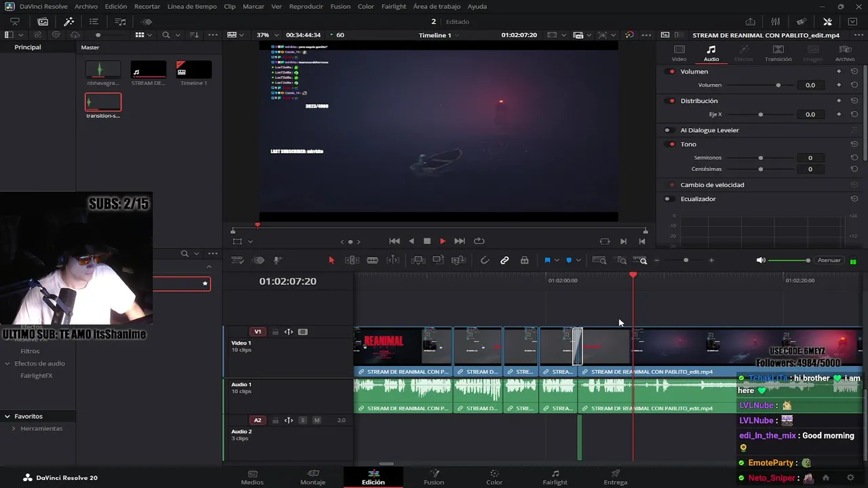Open the Effects magic wand icon

tap(68, 22)
